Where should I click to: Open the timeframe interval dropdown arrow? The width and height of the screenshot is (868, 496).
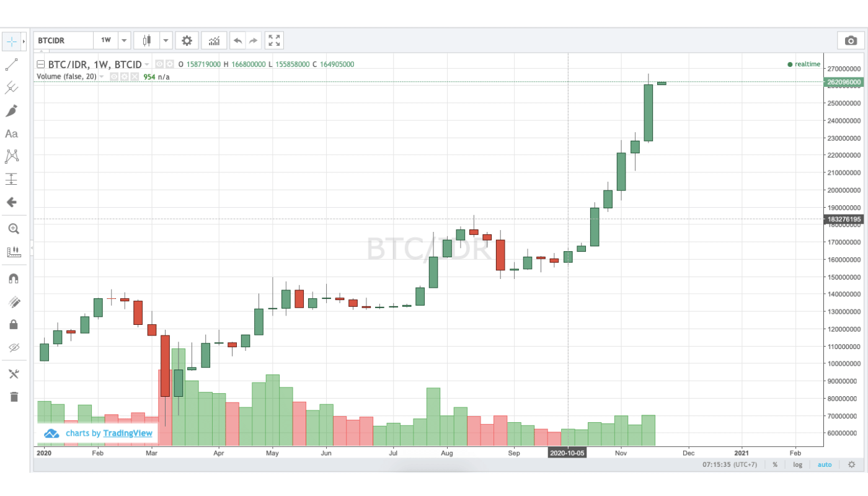point(124,41)
